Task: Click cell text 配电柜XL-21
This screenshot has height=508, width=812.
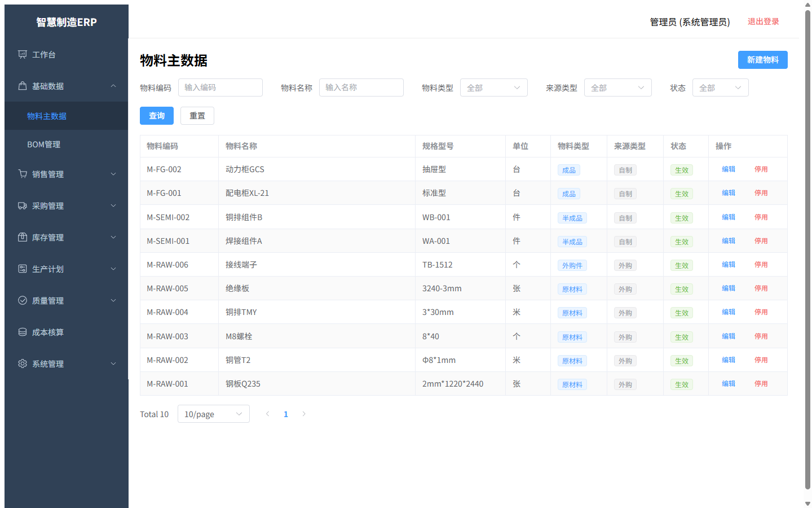Action: (x=247, y=193)
